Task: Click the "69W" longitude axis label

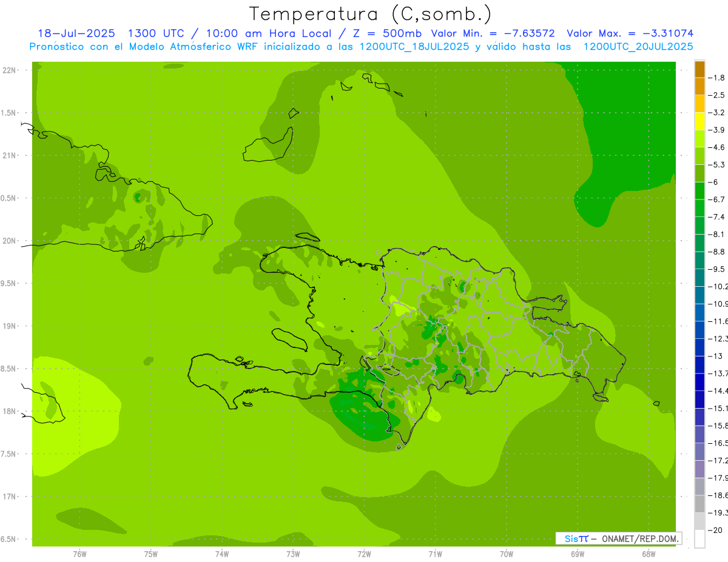Action: 578,554
